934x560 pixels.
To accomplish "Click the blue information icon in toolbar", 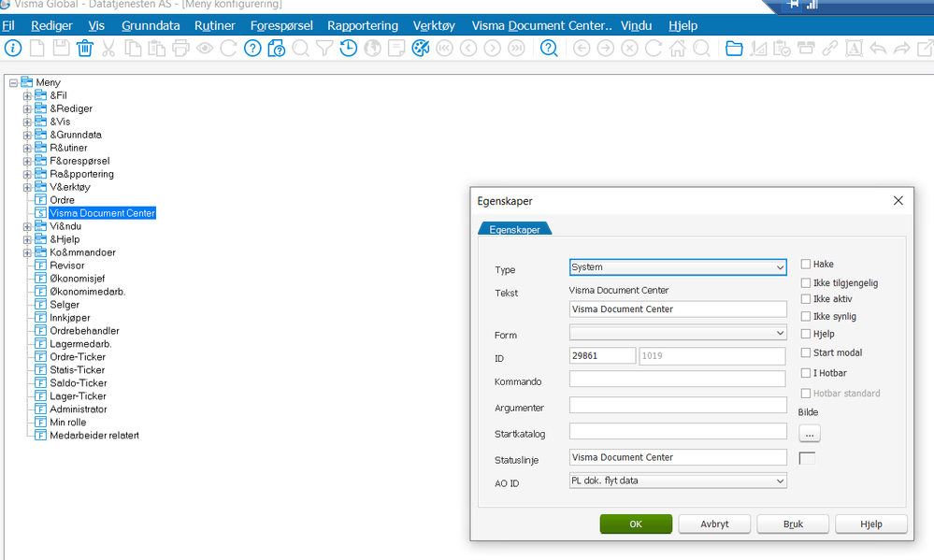I will click(13, 49).
